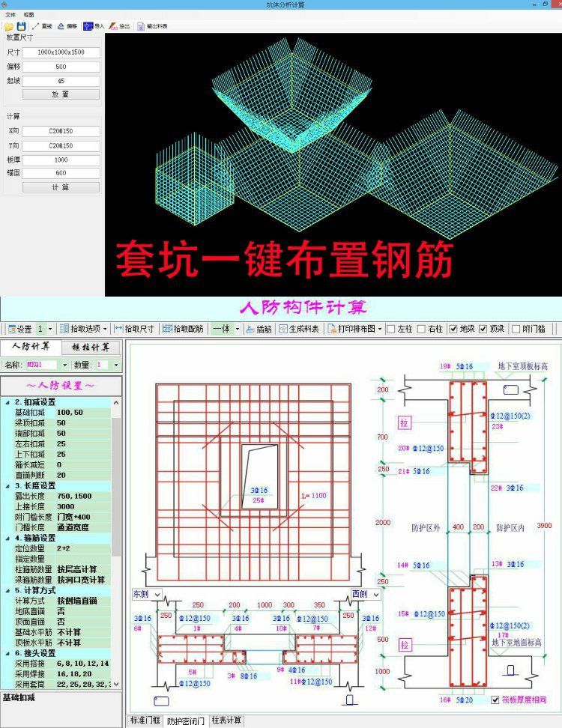Collapse the 4. 箍筋设置 group
Image resolution: width=562 pixels, height=728 pixels.
tap(7, 538)
